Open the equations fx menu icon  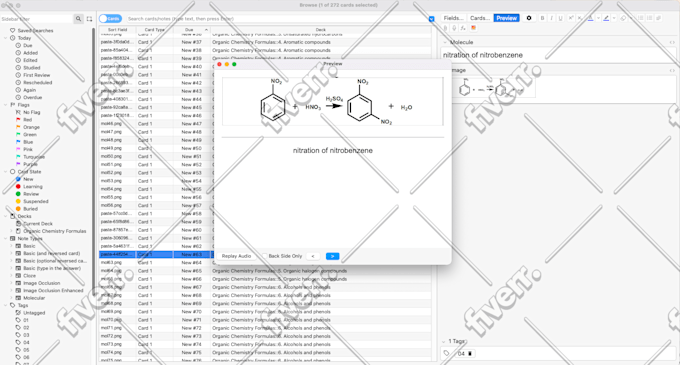click(x=463, y=28)
